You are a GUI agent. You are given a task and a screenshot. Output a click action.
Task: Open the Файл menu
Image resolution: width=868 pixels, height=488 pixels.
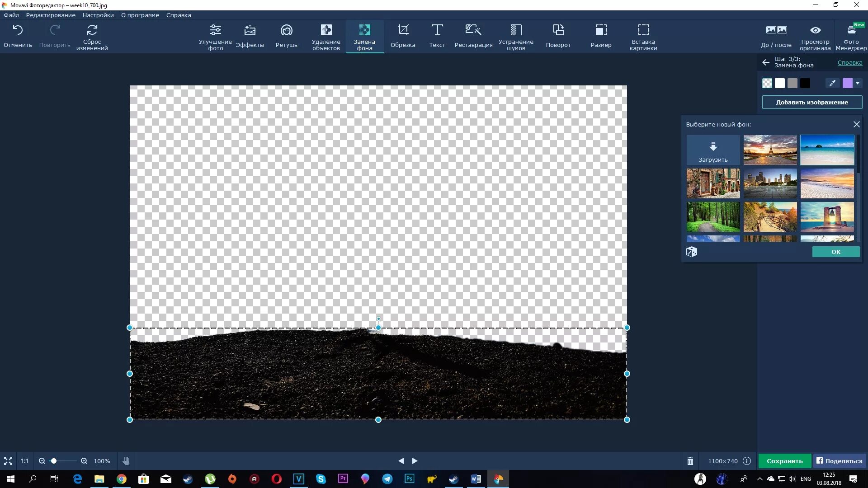(11, 15)
